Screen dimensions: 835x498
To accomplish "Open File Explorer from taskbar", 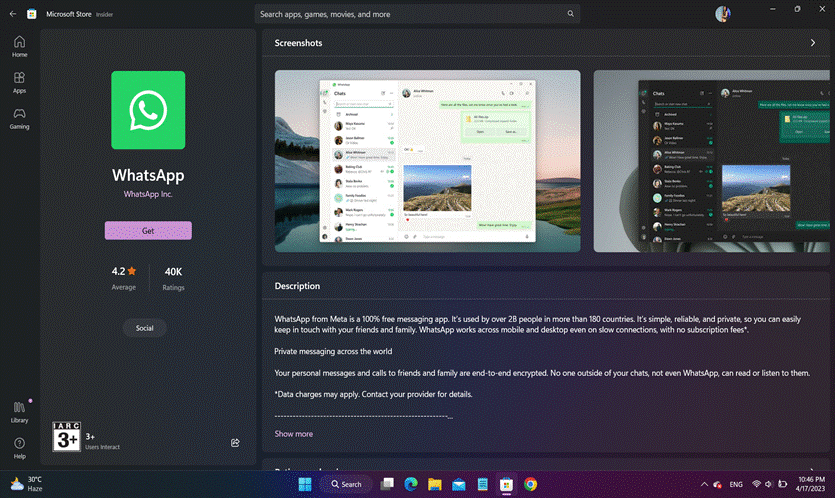I will (435, 484).
